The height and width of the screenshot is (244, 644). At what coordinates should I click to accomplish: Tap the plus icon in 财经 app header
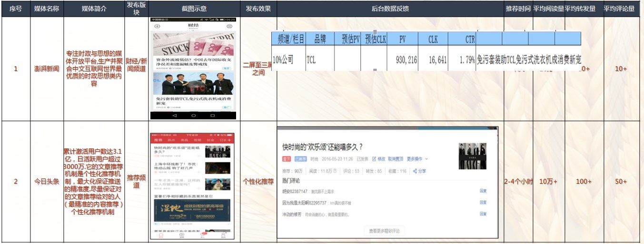click(158, 26)
